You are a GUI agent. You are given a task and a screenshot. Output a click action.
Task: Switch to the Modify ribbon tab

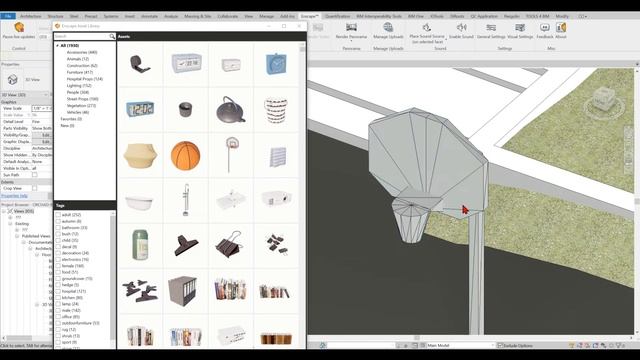tap(562, 16)
